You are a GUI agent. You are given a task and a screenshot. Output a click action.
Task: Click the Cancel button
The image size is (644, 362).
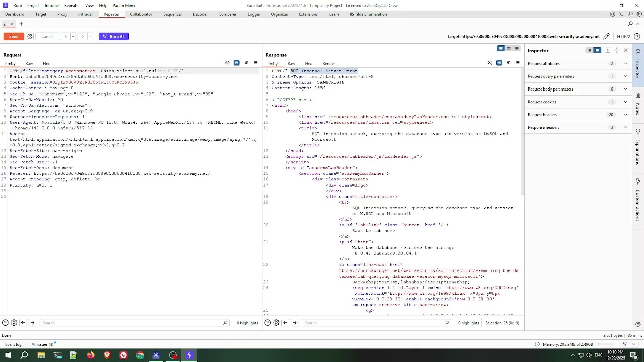pyautogui.click(x=47, y=36)
